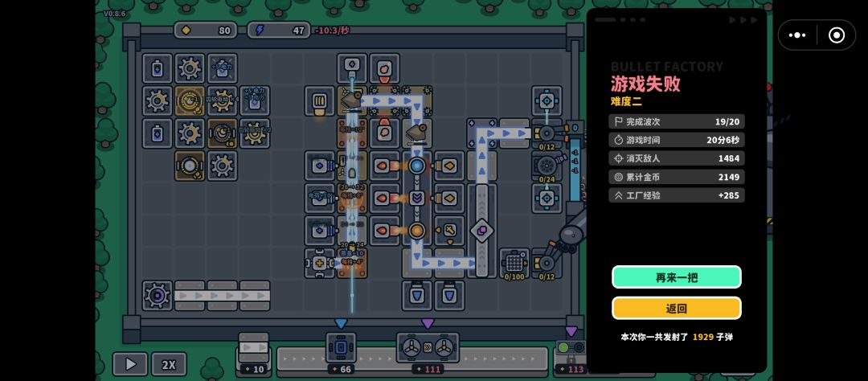Click the 消灭敌人 1484 stats row
This screenshot has height=381, width=868.
click(x=677, y=158)
